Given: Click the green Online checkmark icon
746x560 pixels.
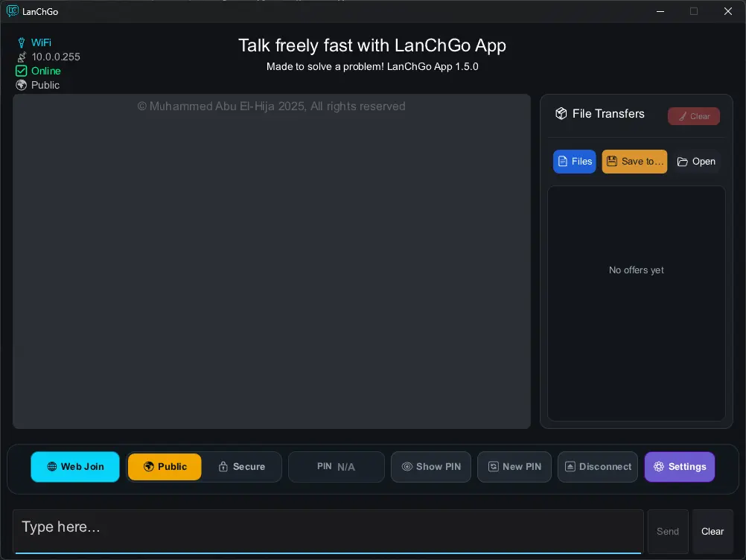Looking at the screenshot, I should [22, 71].
